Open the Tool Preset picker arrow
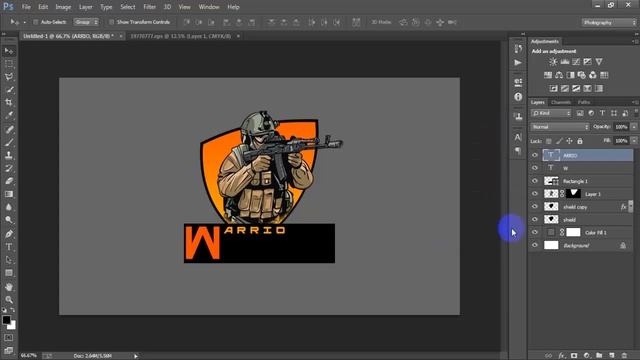 click(x=24, y=22)
